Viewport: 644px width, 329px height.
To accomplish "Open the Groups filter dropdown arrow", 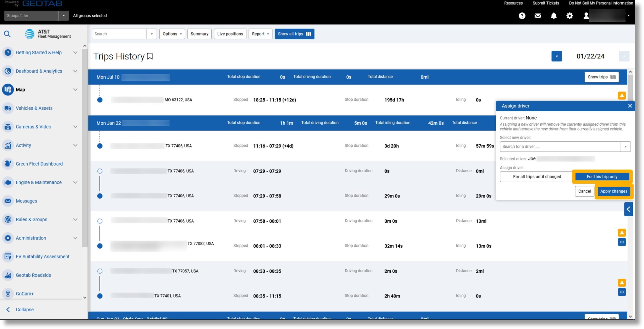I will coord(64,16).
